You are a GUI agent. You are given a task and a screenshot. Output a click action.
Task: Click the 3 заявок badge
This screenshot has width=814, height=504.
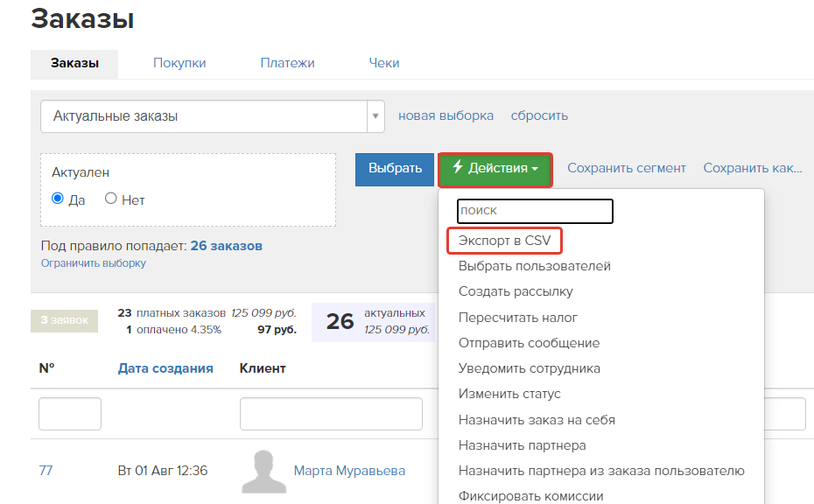pos(65,321)
